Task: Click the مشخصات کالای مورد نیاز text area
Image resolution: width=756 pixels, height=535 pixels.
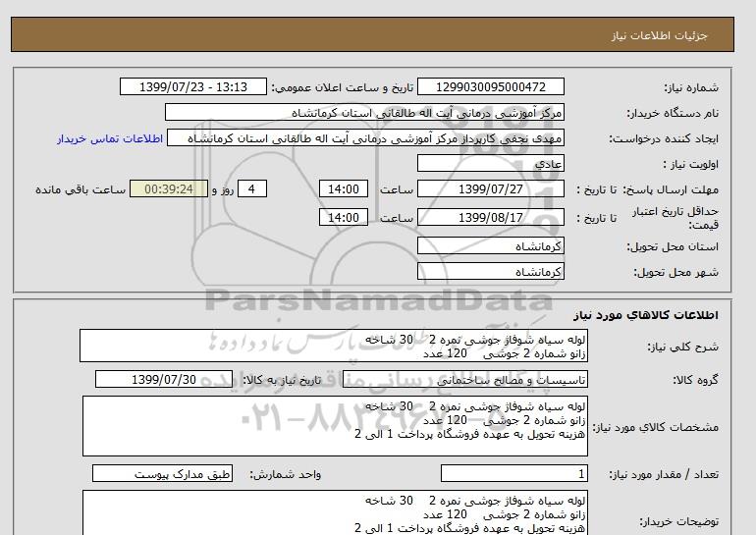Action: [335, 426]
